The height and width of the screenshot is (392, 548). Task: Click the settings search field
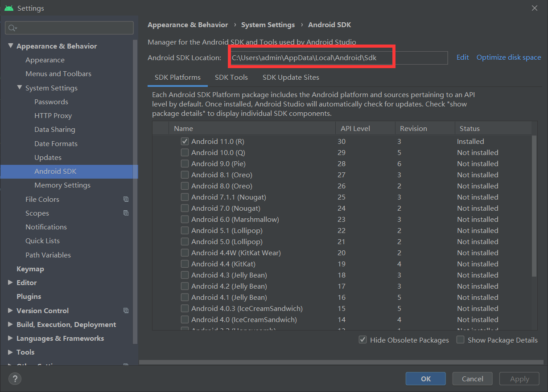pos(69,28)
